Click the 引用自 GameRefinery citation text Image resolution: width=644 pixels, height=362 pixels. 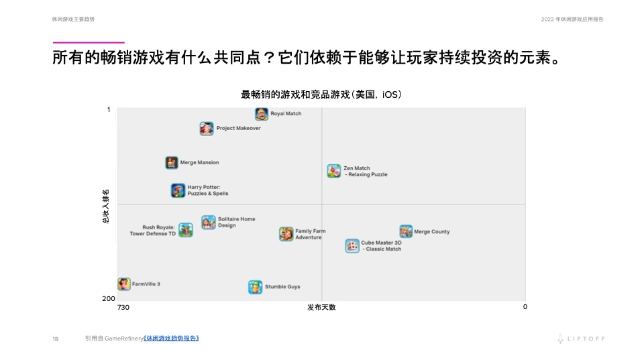114,338
